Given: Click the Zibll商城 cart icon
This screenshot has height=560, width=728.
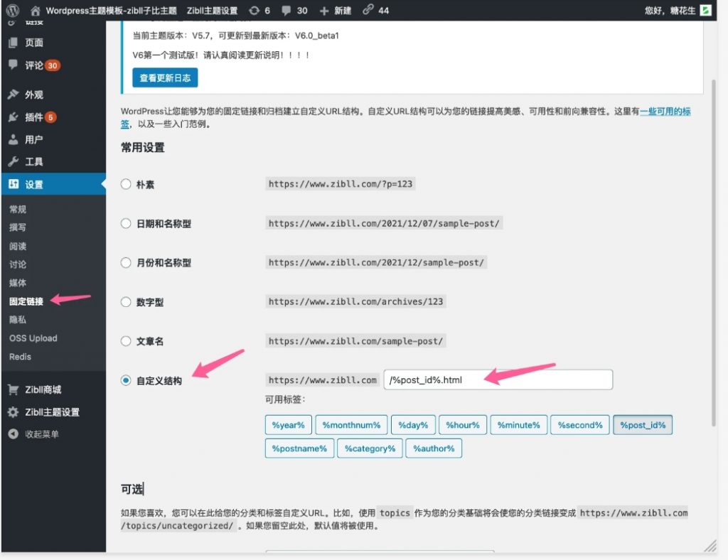Looking at the screenshot, I should [13, 389].
